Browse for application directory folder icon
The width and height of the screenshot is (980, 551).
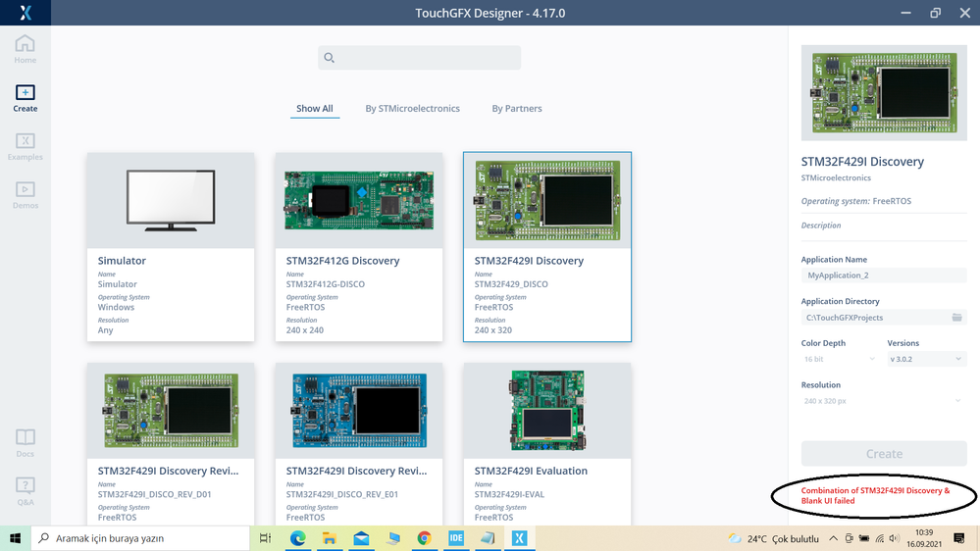(x=956, y=318)
